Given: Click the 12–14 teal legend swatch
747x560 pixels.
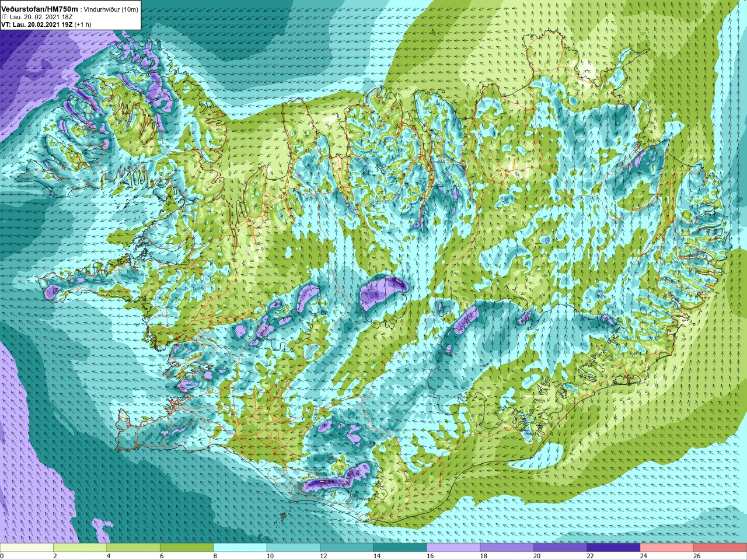Looking at the screenshot, I should pos(347,548).
